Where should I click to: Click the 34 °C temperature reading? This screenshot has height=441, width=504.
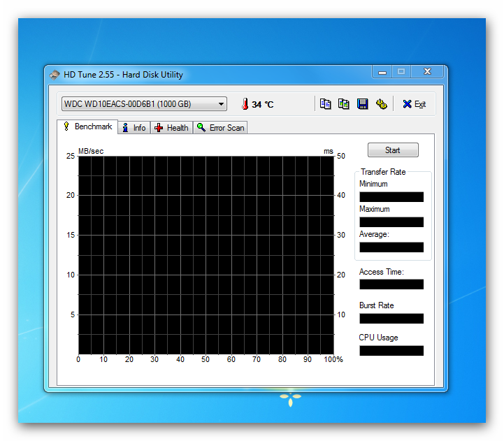click(263, 104)
